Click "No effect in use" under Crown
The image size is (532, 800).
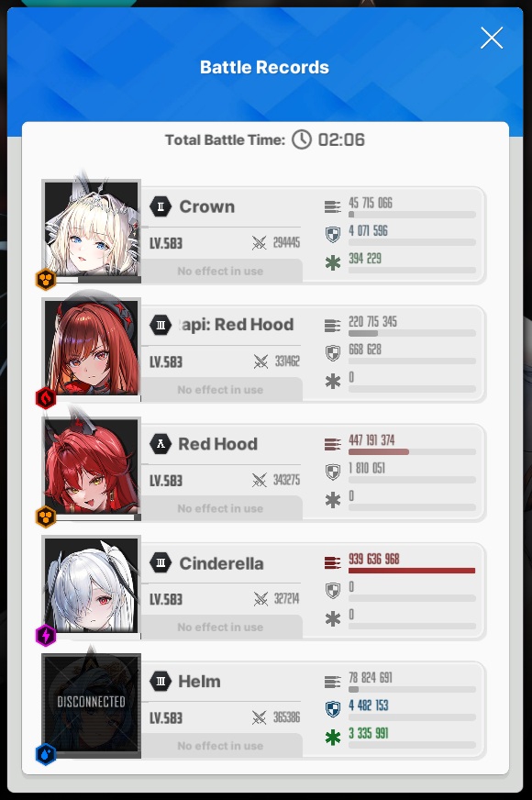click(x=220, y=271)
